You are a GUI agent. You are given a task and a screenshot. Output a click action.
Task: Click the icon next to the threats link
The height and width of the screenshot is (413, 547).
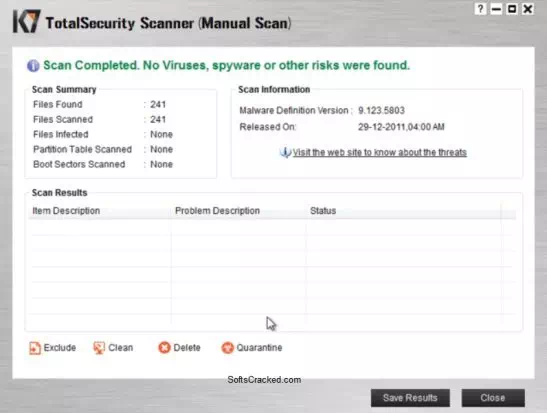pos(285,152)
